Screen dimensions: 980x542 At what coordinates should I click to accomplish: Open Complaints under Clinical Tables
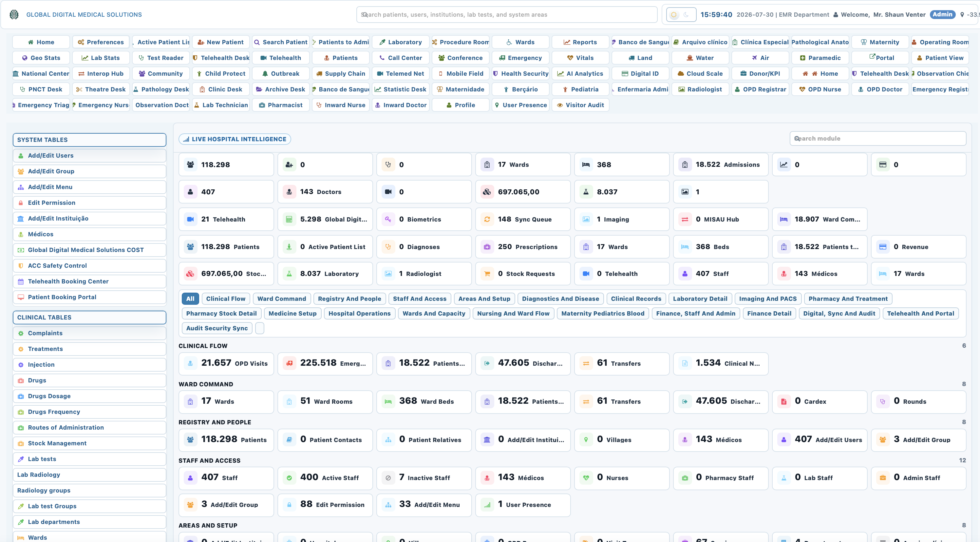click(x=89, y=333)
